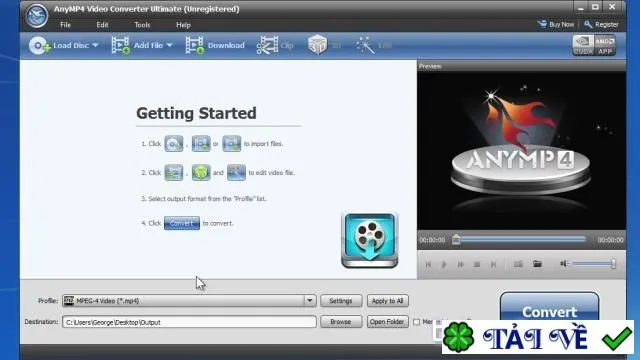Screen dimensions: 640x360
Task: Click download icon in step 1
Action: [x=231, y=144]
